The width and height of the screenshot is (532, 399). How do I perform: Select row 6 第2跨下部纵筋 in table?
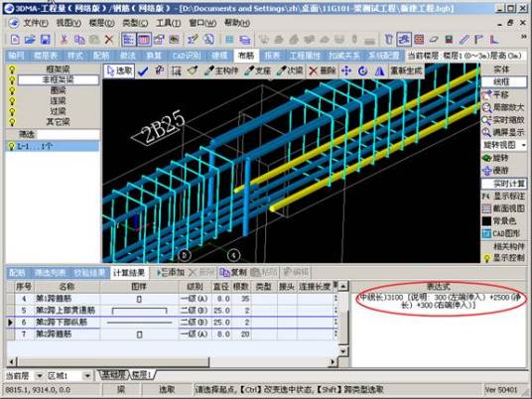(172, 322)
